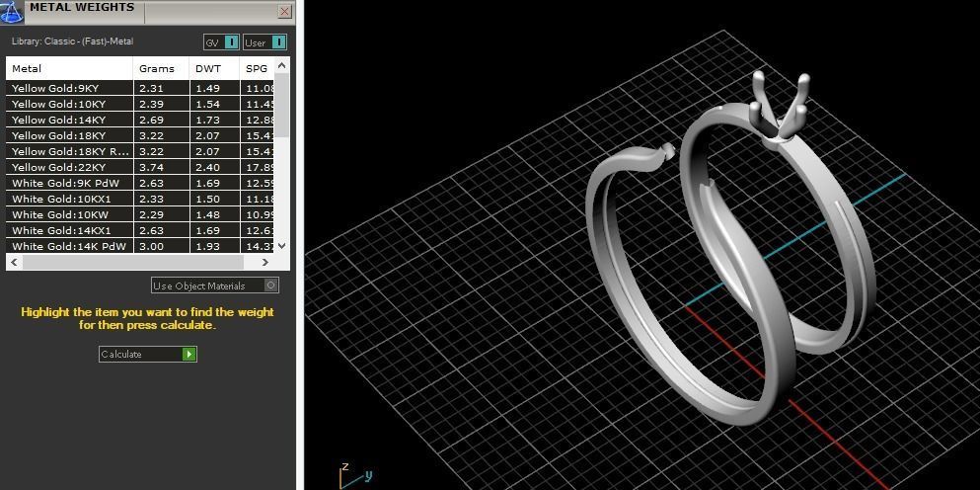Click the DWT column header

[214, 68]
